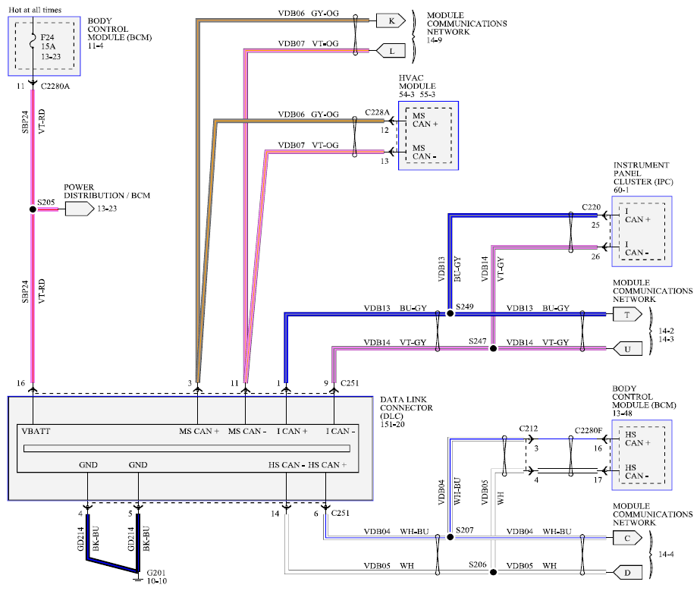Screen dimensions: 700x591
Task: Select the off-page connector arrow labeled U
Action: coord(626,349)
